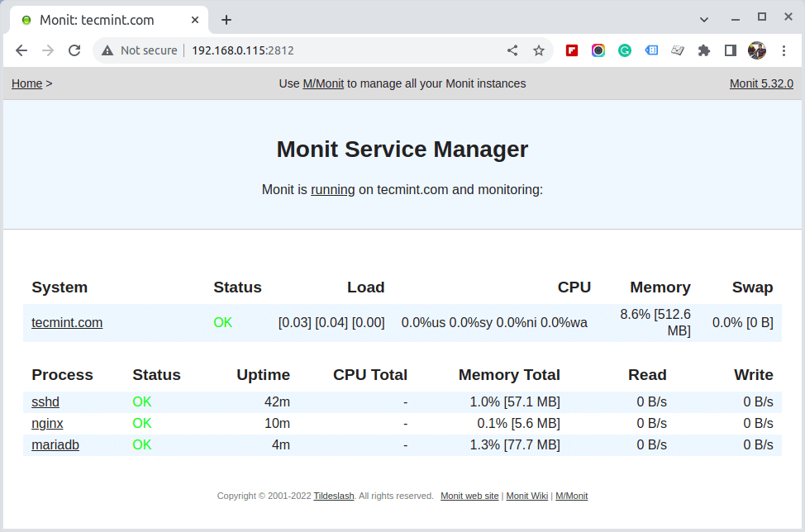Click the mariadb process link
Image resolution: width=805 pixels, height=532 pixels.
55,444
